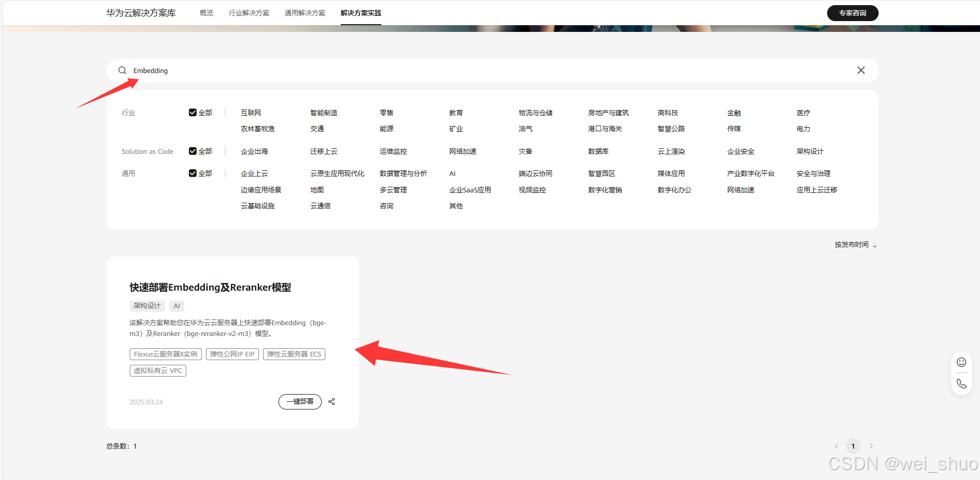Toggle the 全部 checkbox for Solution as Code

click(x=193, y=151)
